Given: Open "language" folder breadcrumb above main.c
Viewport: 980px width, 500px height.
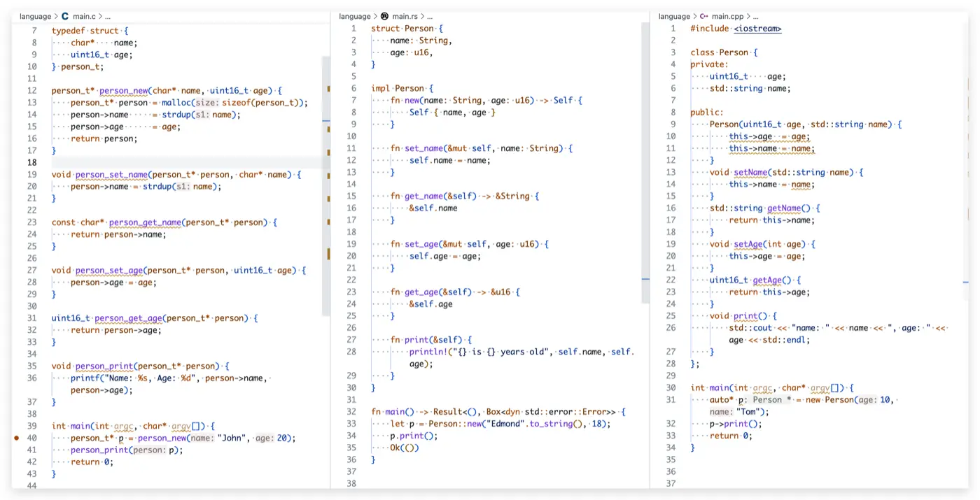Looking at the screenshot, I should (35, 16).
